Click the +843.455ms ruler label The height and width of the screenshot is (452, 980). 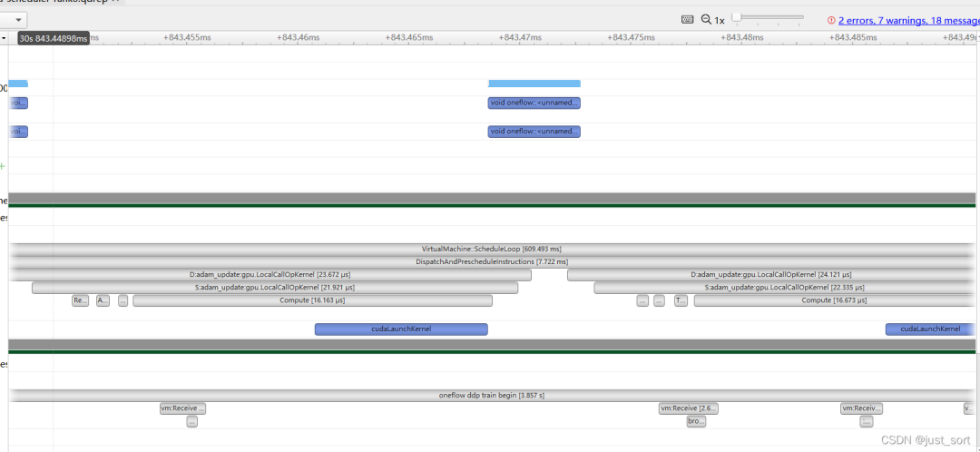pos(187,37)
